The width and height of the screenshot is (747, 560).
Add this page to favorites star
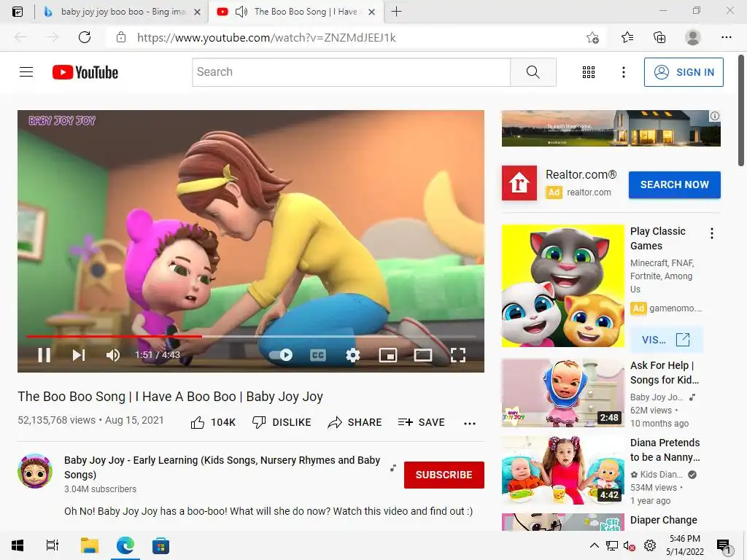(x=592, y=37)
